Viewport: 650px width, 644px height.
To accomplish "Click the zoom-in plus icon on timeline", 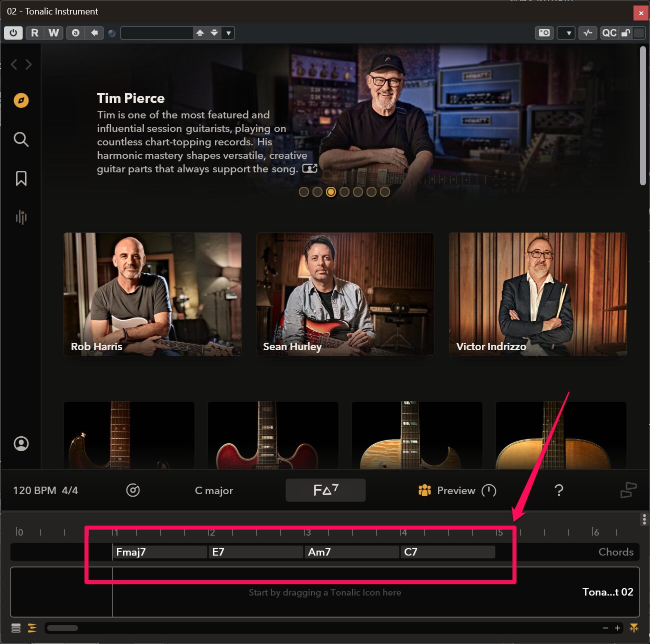I will click(617, 628).
